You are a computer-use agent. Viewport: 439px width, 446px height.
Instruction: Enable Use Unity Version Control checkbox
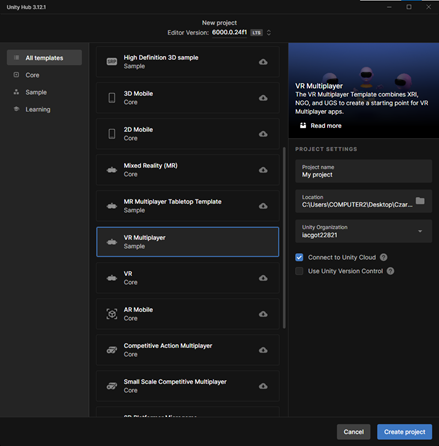(x=299, y=271)
